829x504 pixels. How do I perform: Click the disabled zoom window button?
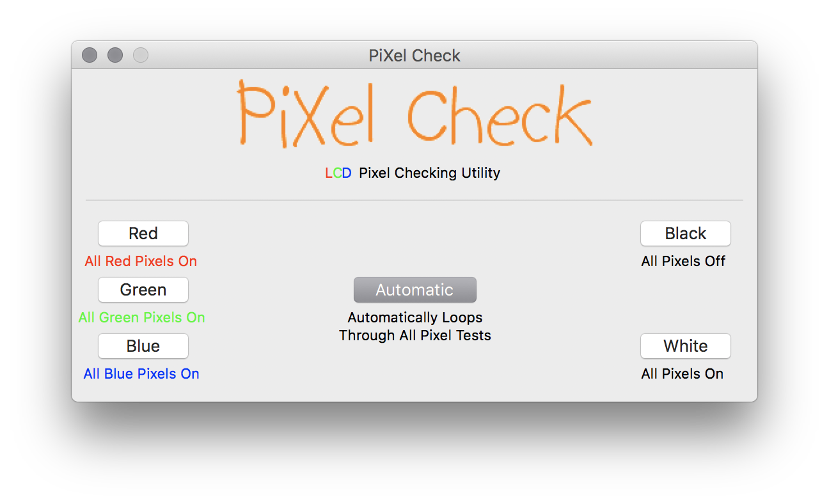click(x=141, y=56)
